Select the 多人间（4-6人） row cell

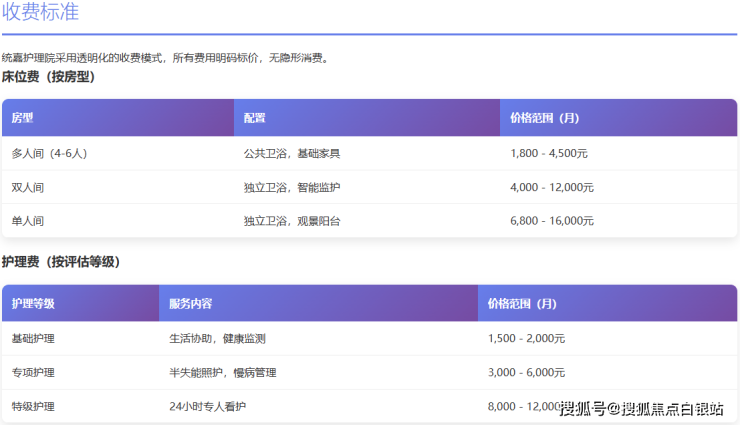tap(50, 154)
